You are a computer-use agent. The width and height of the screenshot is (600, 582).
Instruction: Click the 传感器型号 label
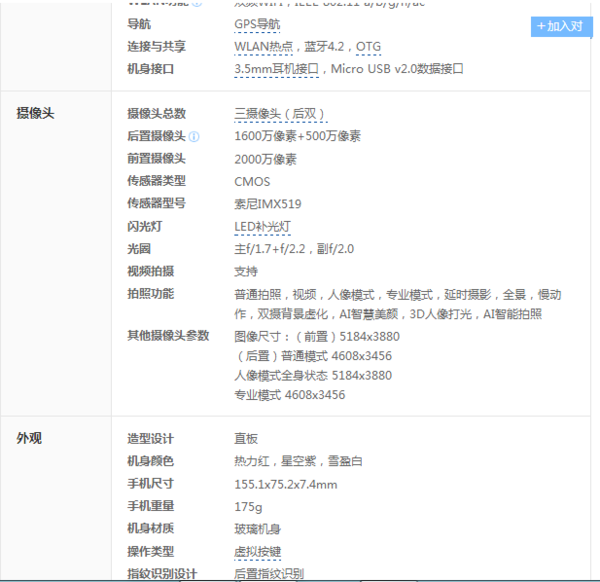pyautogui.click(x=157, y=203)
